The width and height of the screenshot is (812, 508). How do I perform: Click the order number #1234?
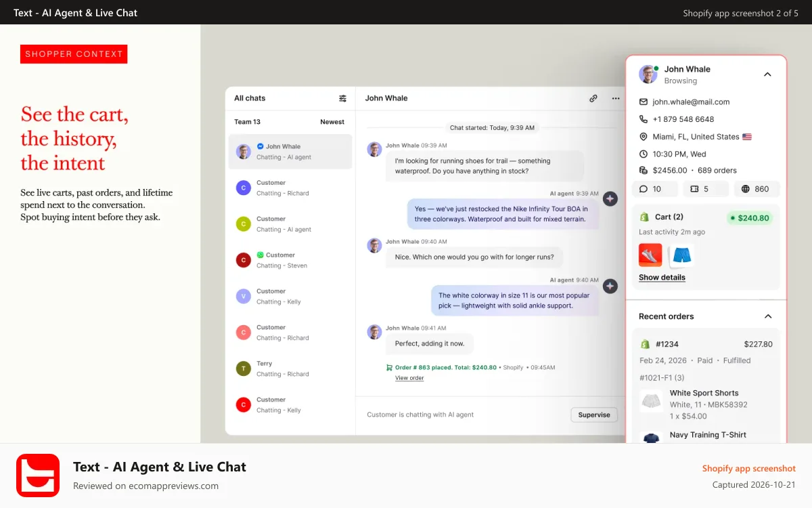click(x=667, y=344)
